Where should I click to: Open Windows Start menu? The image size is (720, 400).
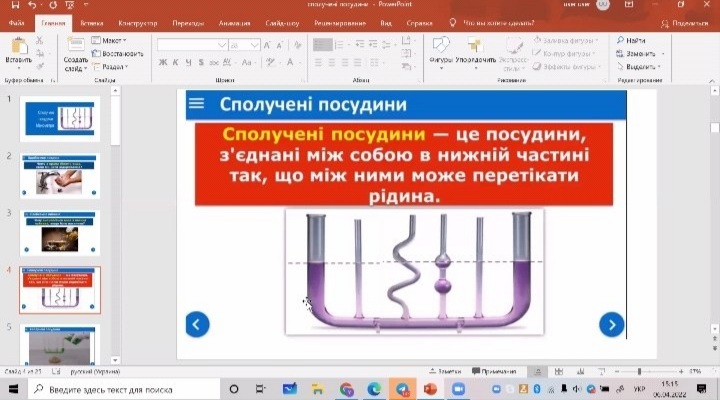pyautogui.click(x=13, y=389)
